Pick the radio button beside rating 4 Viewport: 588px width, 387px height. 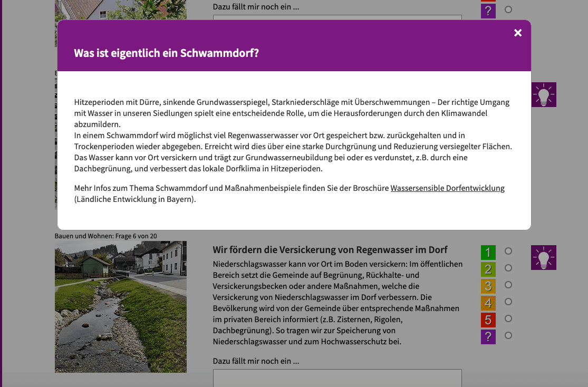coord(508,302)
